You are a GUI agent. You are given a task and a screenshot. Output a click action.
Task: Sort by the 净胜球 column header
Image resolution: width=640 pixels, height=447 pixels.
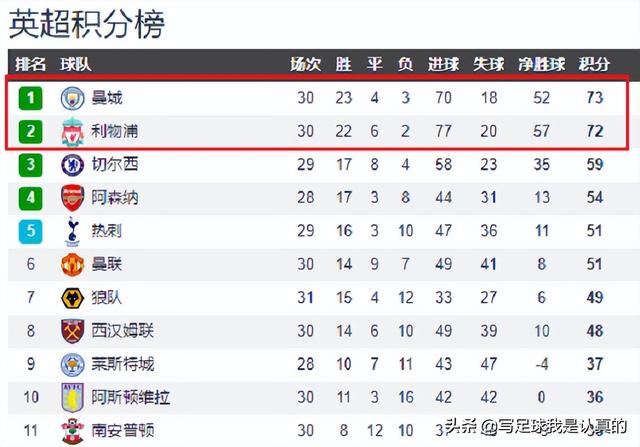(x=542, y=64)
